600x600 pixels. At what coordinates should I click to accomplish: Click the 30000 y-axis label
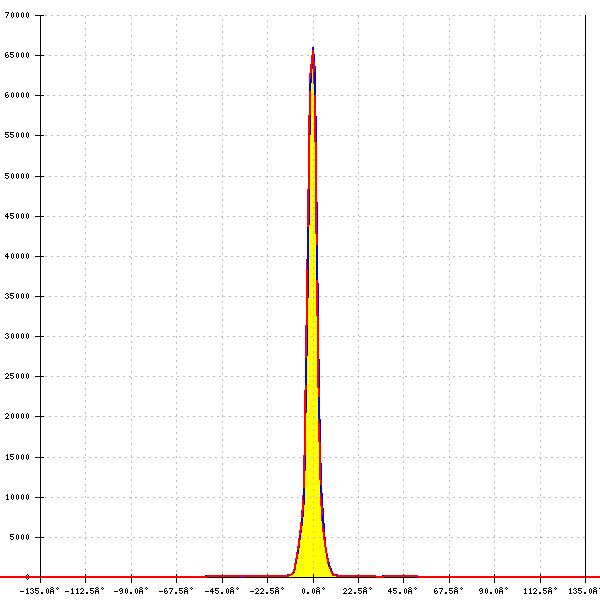17,336
